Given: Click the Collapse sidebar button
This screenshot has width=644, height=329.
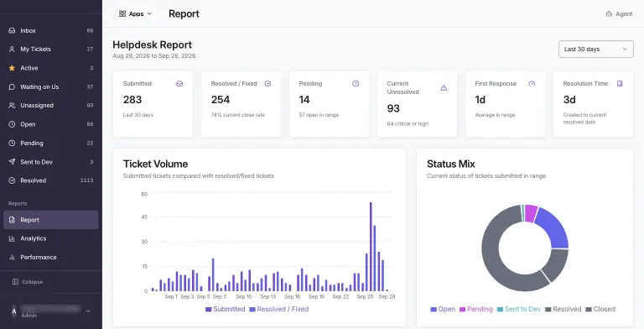Looking at the screenshot, I should coord(28,282).
